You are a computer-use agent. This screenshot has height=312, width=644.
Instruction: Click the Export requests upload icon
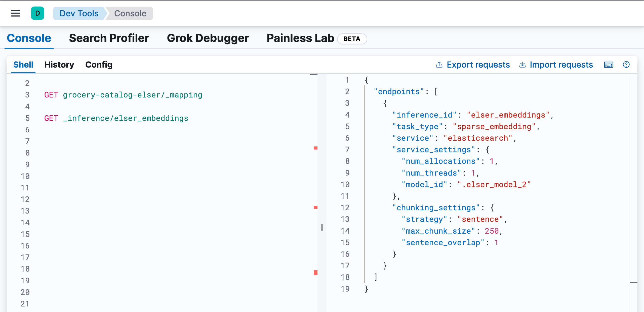(x=439, y=65)
